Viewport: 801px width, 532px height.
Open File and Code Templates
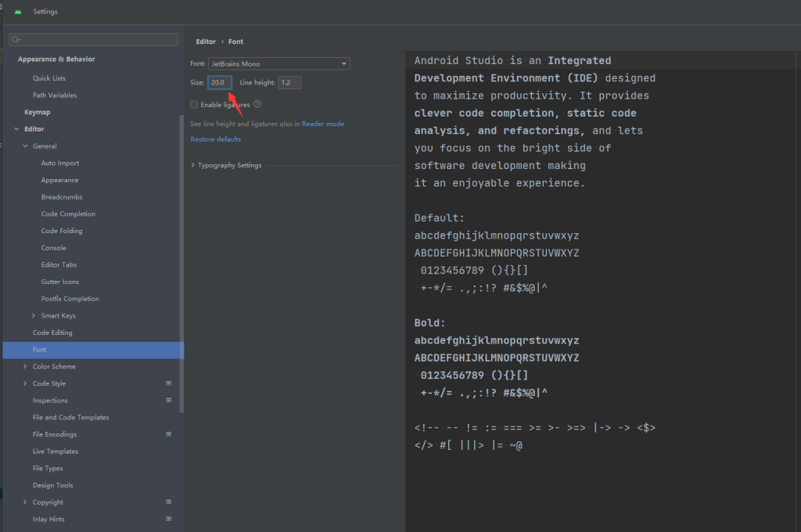pos(71,418)
